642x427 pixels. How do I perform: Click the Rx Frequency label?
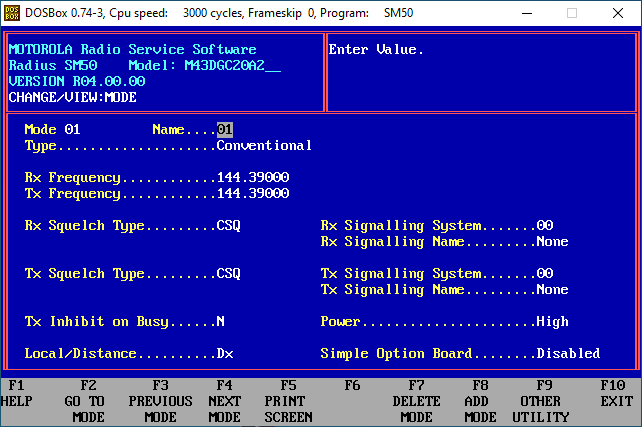tap(72, 178)
